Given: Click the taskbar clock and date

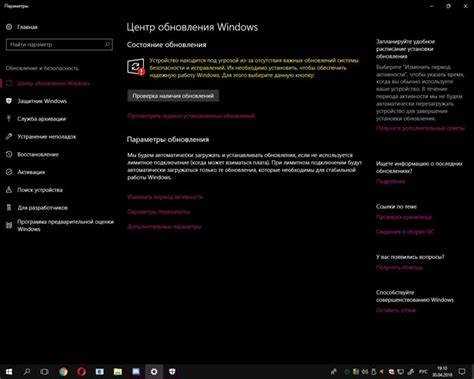Looking at the screenshot, I should tap(442, 371).
